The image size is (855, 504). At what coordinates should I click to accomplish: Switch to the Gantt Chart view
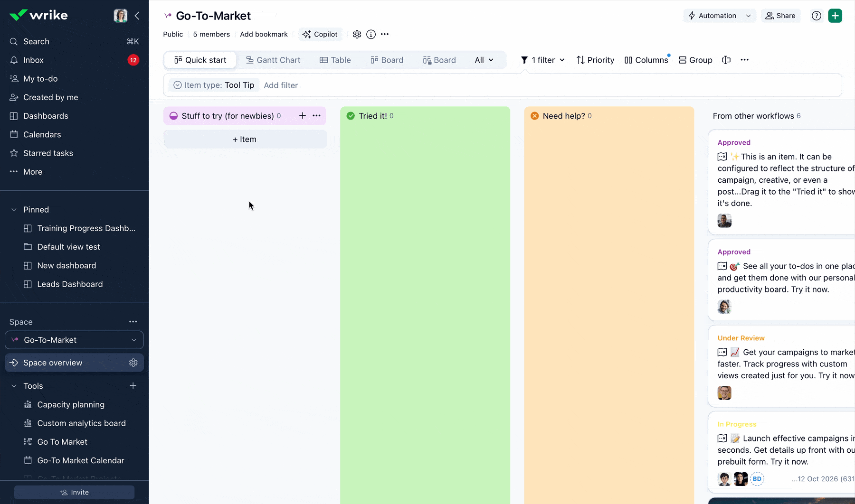(x=274, y=60)
